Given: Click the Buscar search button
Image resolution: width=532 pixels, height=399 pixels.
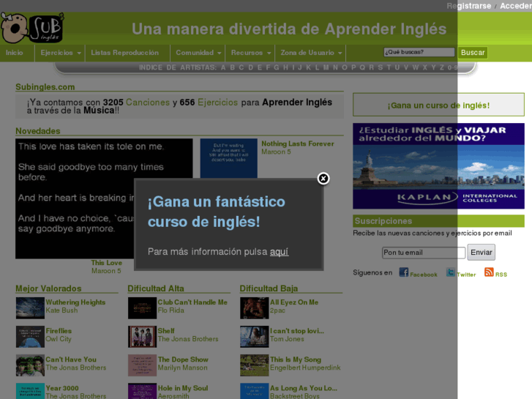Looking at the screenshot, I should click(473, 53).
